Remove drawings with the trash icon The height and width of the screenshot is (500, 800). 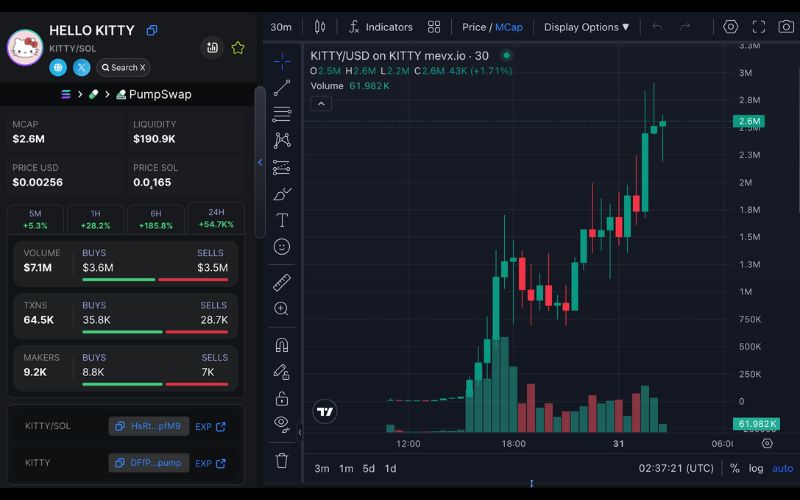coord(282,460)
